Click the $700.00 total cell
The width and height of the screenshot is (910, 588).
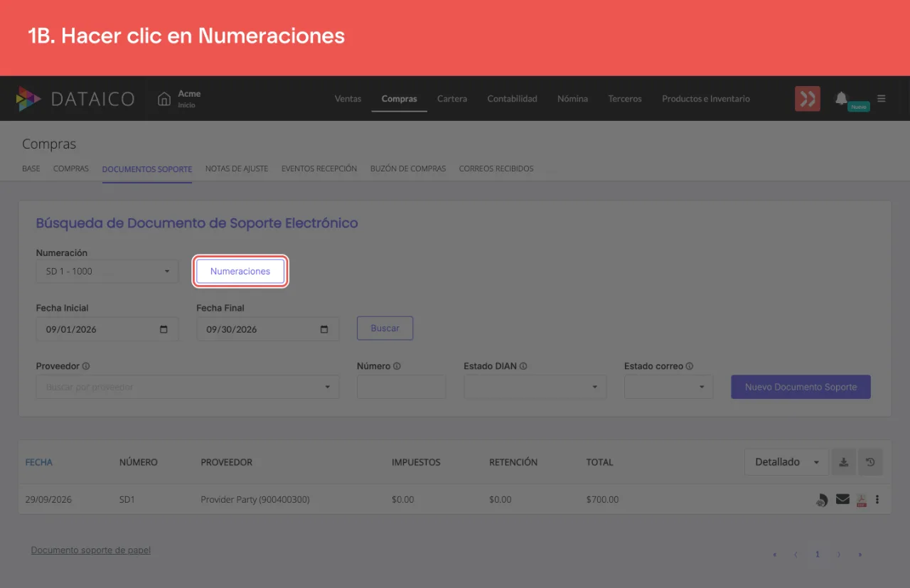pyautogui.click(x=602, y=500)
